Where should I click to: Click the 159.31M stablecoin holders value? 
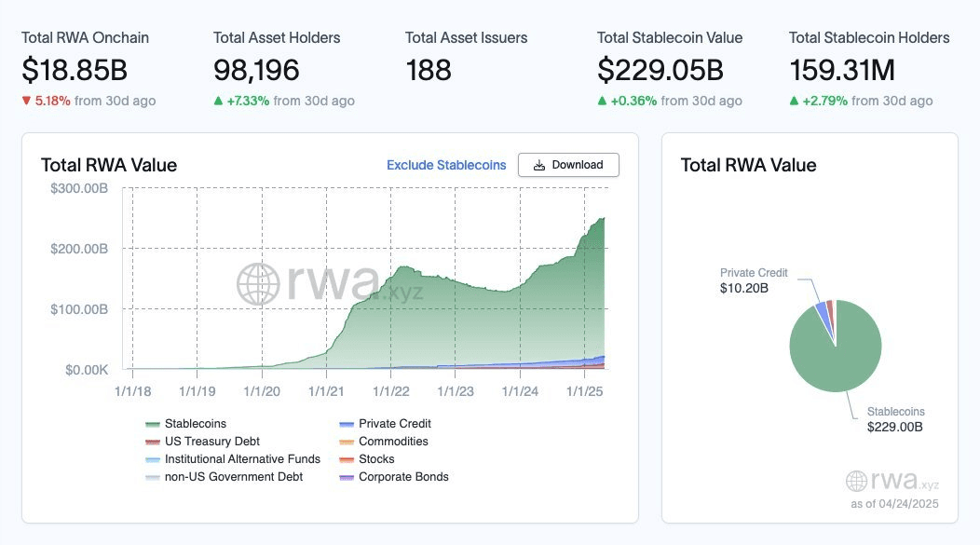(842, 70)
